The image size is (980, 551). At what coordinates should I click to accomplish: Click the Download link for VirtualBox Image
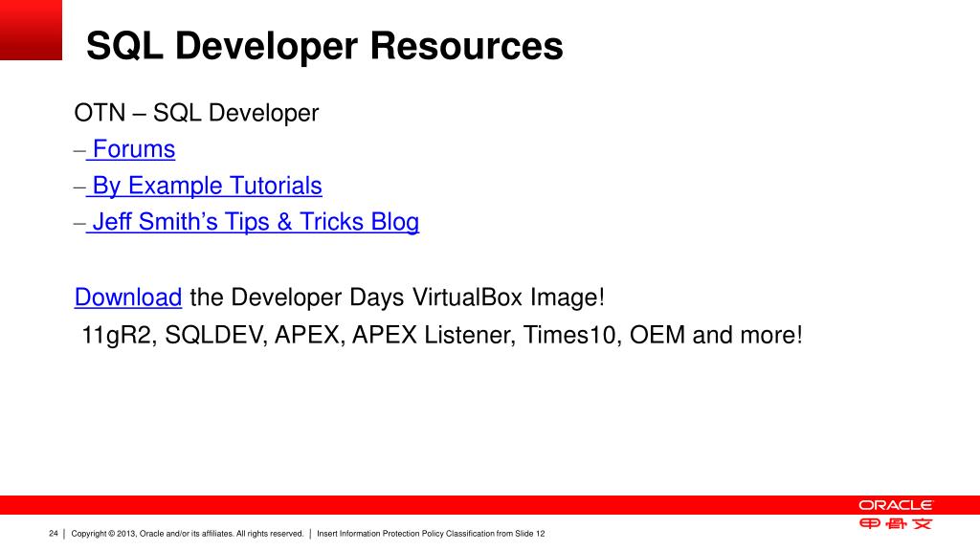click(128, 297)
